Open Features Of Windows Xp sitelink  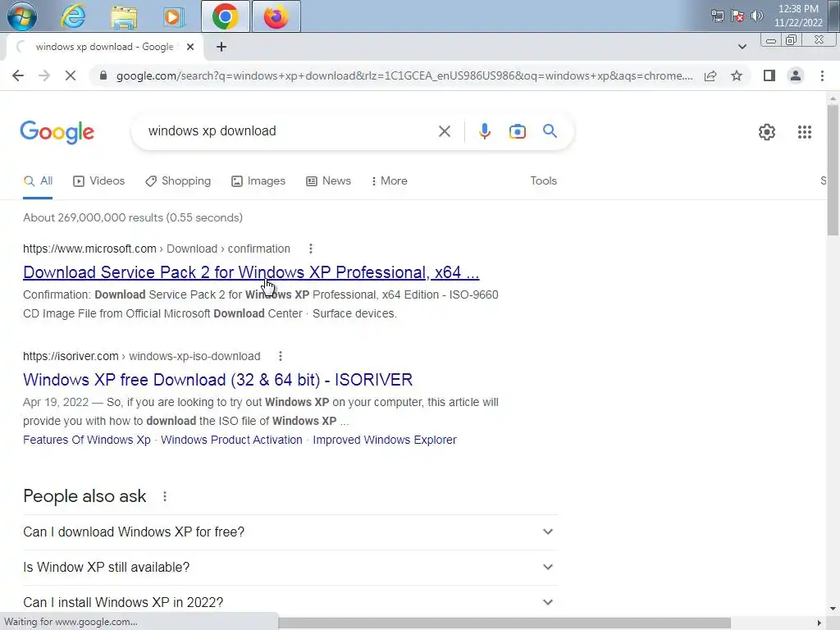click(87, 440)
